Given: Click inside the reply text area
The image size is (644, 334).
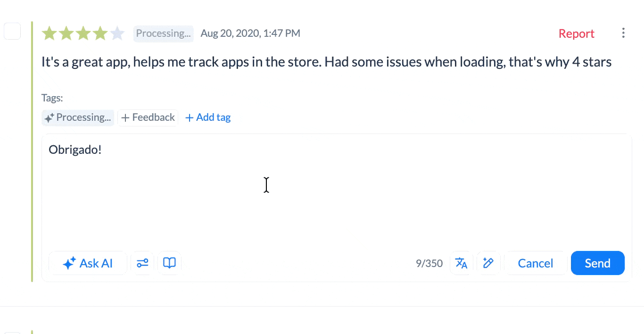Looking at the screenshot, I should [337, 193].
